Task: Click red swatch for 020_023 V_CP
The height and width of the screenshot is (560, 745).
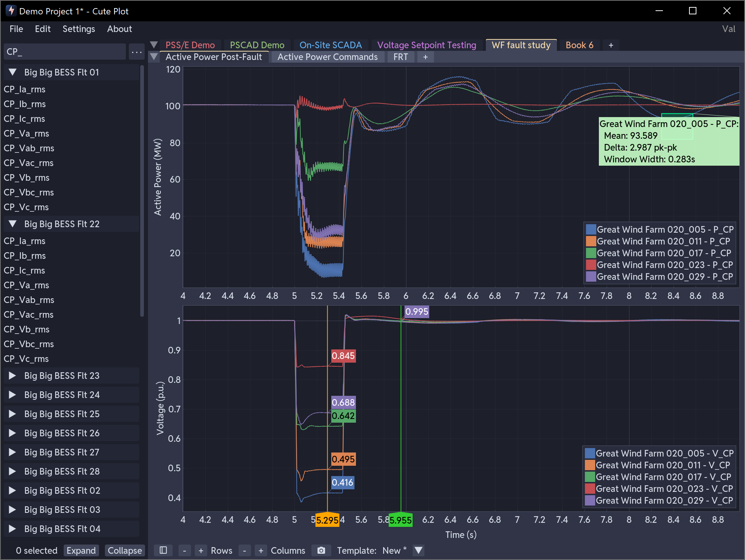Action: coord(590,489)
